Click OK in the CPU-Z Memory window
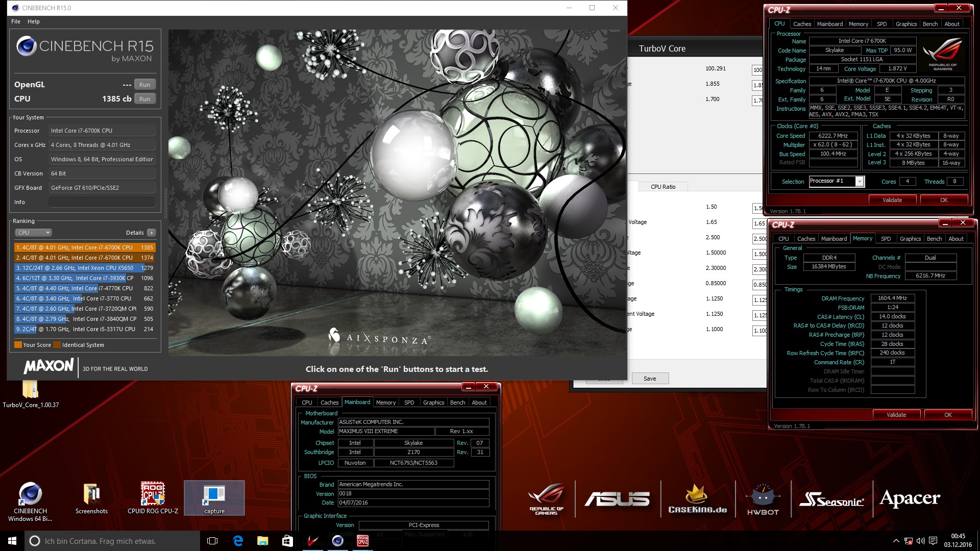Viewport: 980px width, 551px height. pyautogui.click(x=948, y=415)
